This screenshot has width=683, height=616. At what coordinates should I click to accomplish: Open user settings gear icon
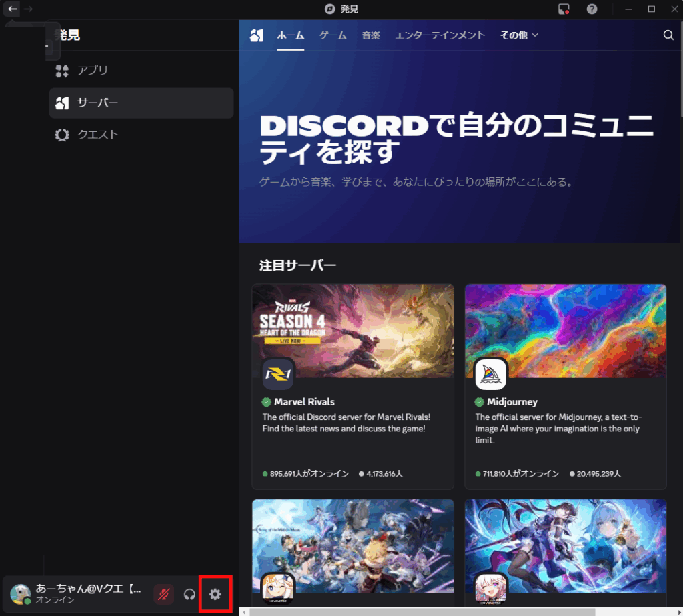pos(215,594)
